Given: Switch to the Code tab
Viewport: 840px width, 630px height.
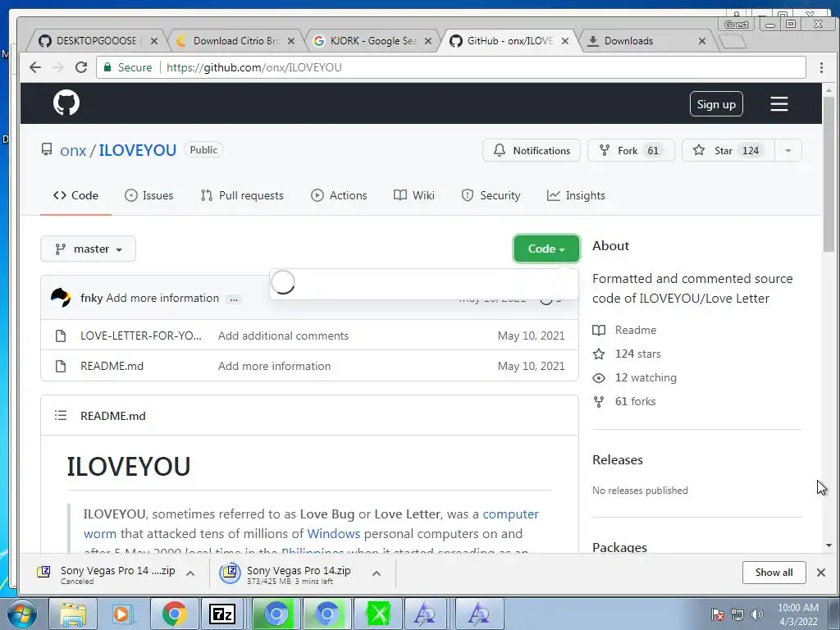Looking at the screenshot, I should (75, 195).
